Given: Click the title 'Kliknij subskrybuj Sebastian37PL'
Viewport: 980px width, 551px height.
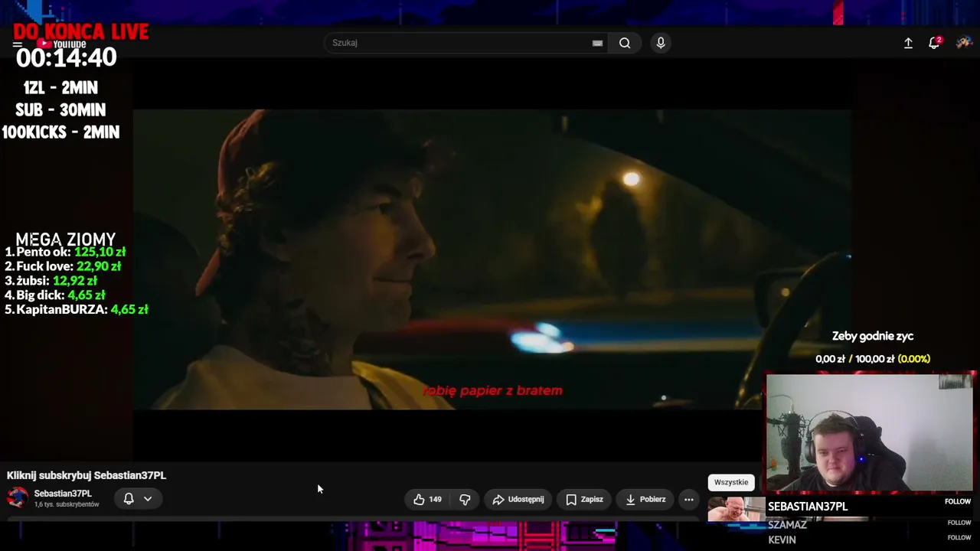Looking at the screenshot, I should (87, 475).
